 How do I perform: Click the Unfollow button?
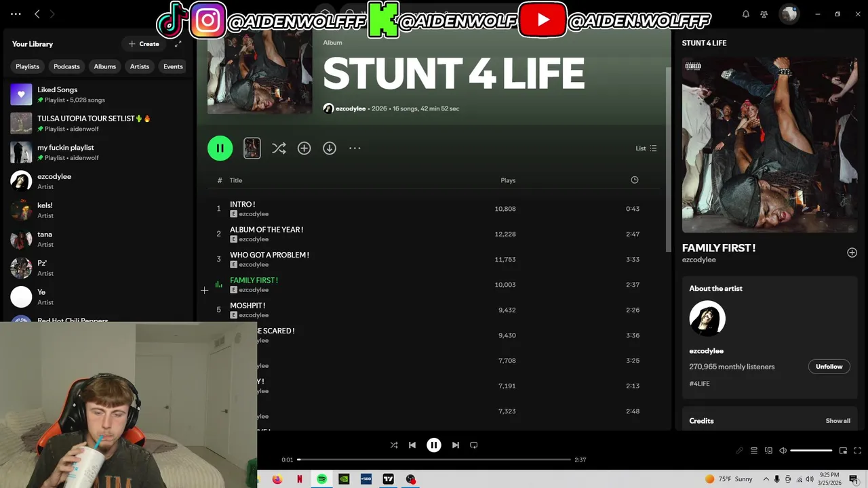click(x=829, y=366)
